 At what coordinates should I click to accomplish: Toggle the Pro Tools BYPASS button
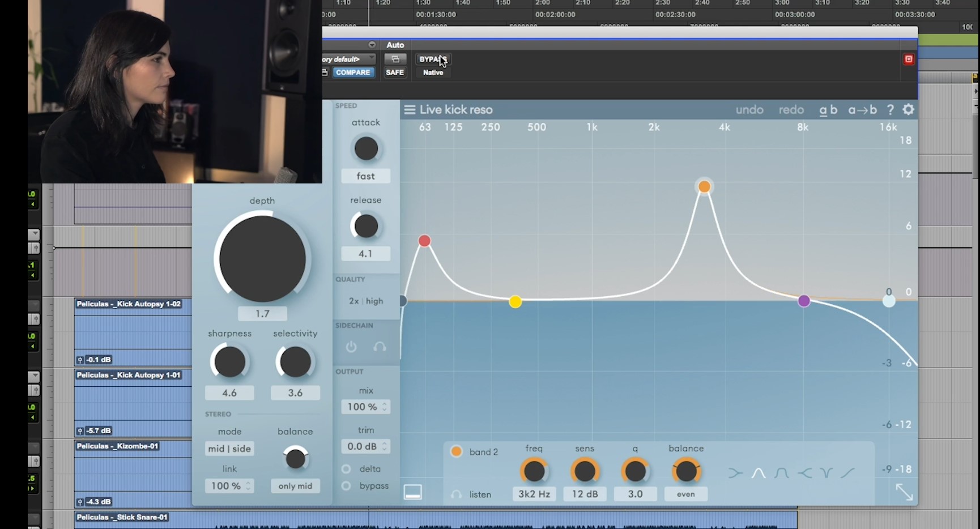(x=433, y=59)
